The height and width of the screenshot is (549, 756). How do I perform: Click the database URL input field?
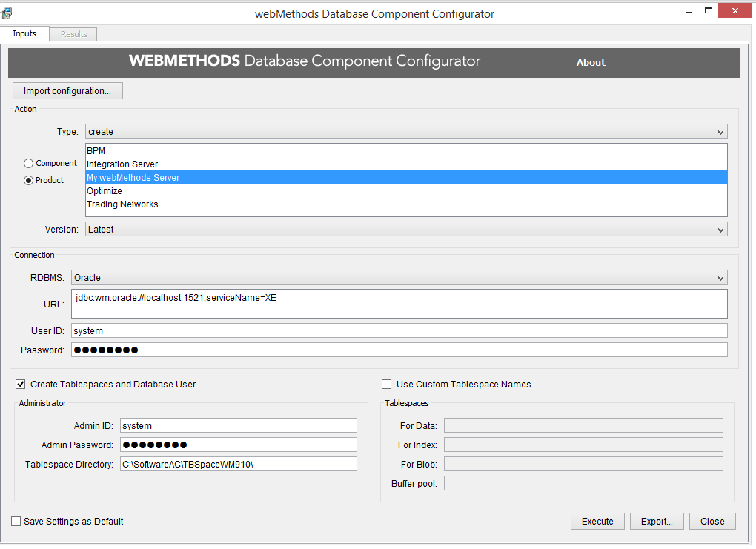pyautogui.click(x=399, y=303)
